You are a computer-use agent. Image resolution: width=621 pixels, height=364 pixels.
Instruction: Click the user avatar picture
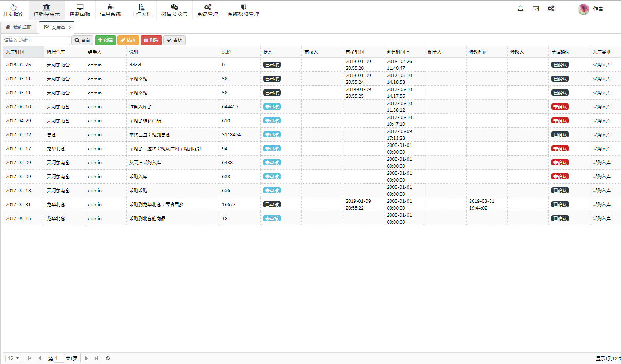pos(584,9)
